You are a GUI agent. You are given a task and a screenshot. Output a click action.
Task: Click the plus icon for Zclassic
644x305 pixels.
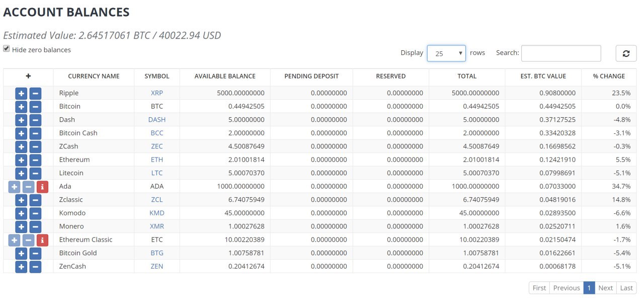tap(21, 200)
